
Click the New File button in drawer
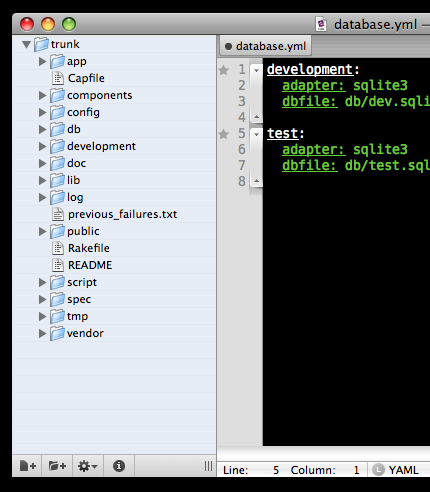tap(27, 466)
